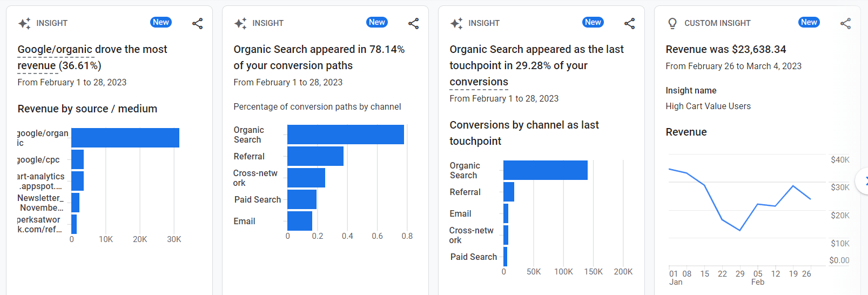Click 30K axis label in revenue source chart

pos(174,239)
